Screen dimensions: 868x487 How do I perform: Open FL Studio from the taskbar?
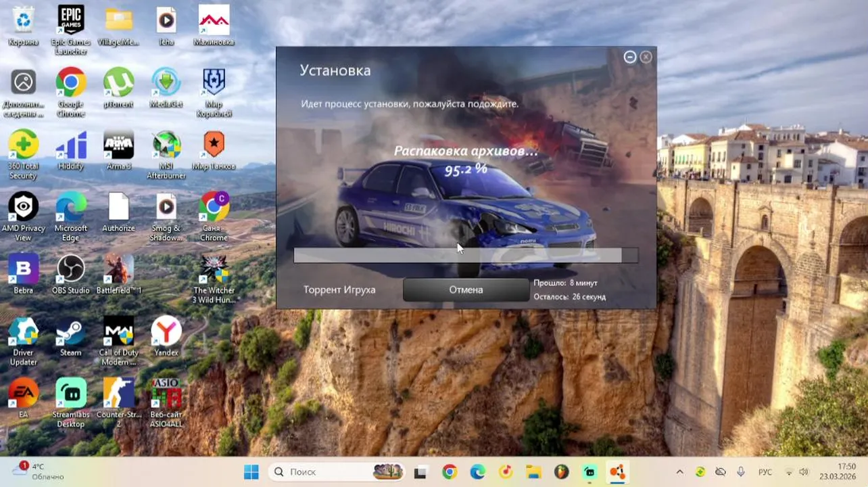click(562, 471)
